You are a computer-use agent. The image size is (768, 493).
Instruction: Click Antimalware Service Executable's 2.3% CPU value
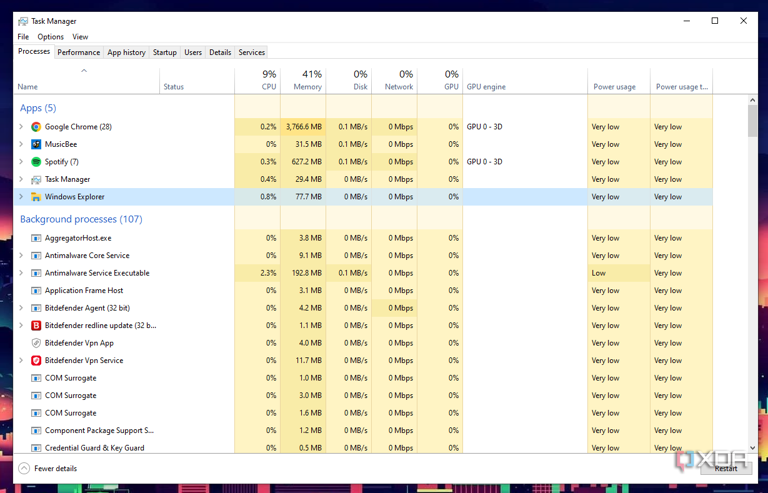click(268, 273)
